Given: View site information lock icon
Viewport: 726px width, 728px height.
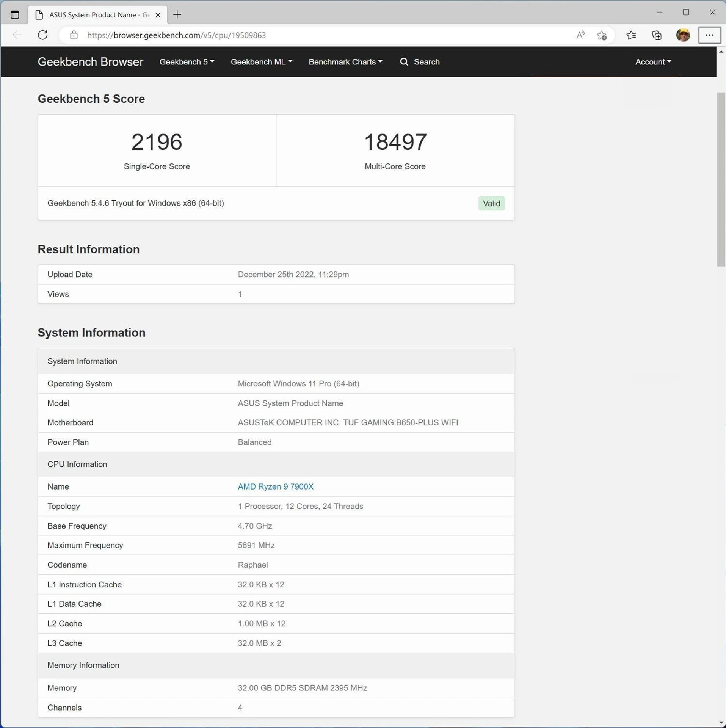Looking at the screenshot, I should [74, 35].
